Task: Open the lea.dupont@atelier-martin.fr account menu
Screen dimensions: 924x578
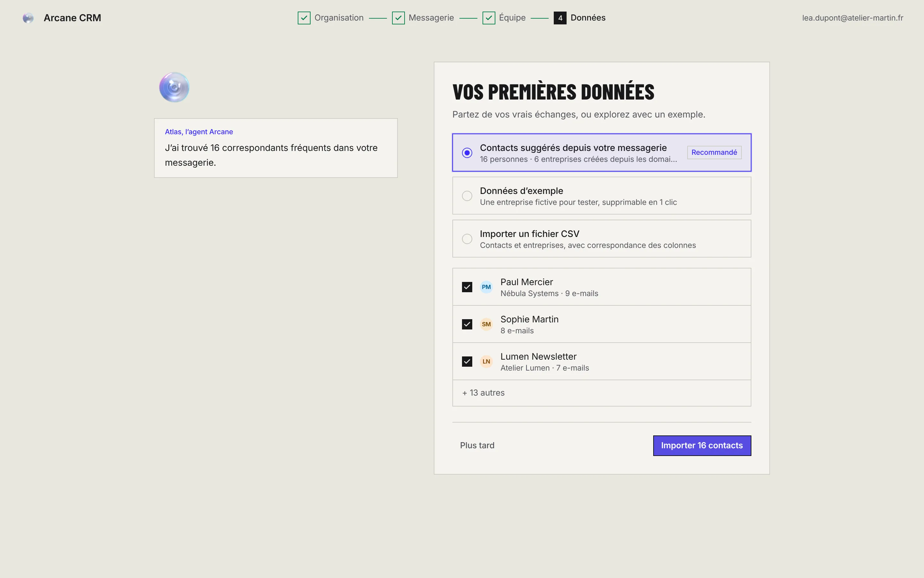Action: click(x=852, y=18)
